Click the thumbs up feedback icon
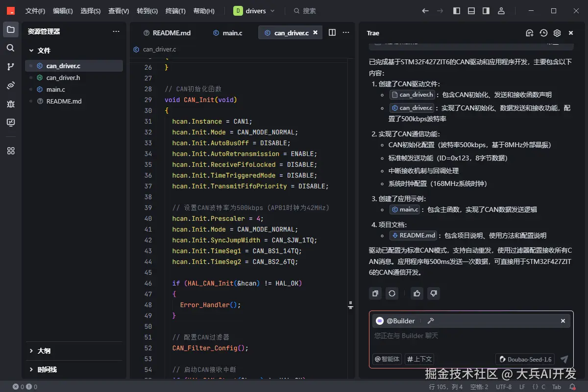The height and width of the screenshot is (392, 588). tap(417, 293)
